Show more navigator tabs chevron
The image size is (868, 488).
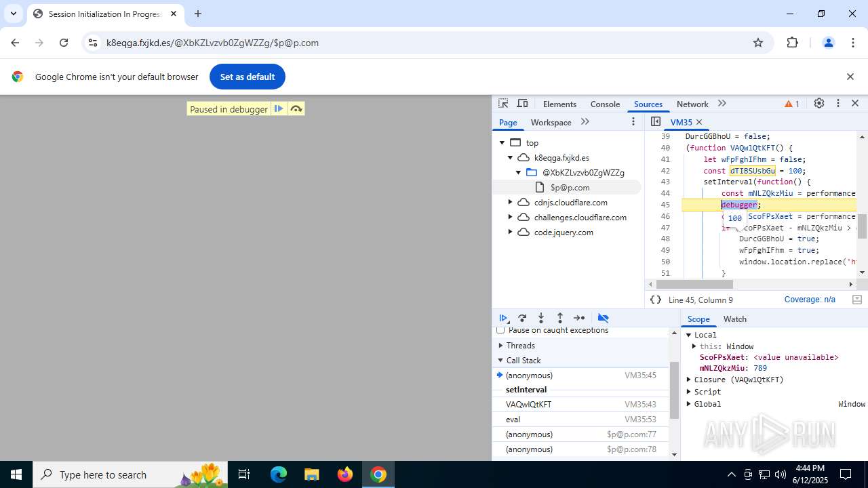[585, 122]
